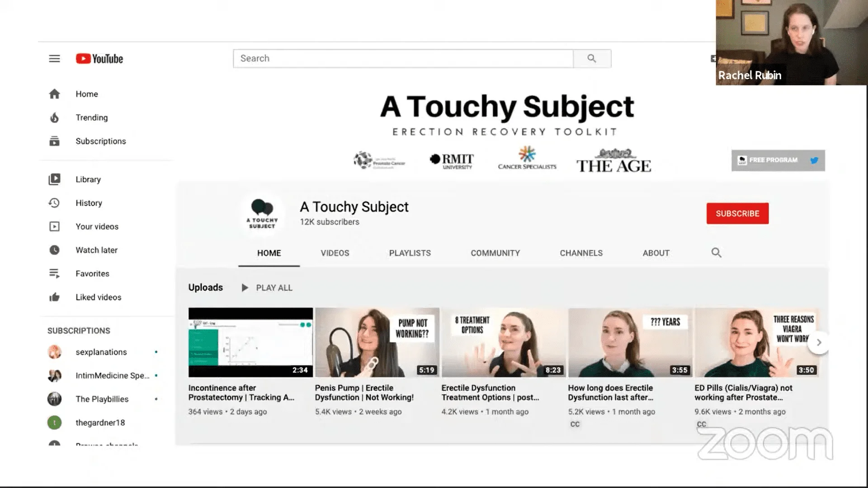Open the 8 Treatment Options video thumbnail

pos(504,343)
